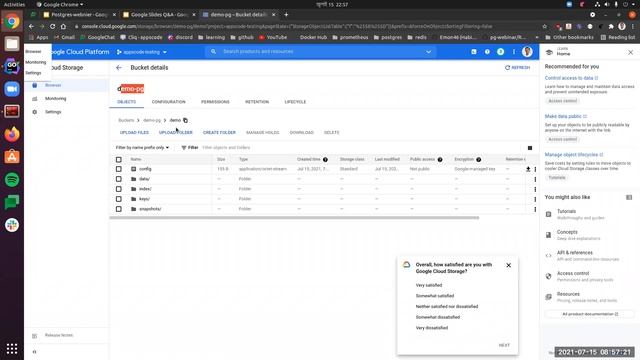Open Filter by name prefix only dropdown
Viewport: 640px width, 360px height.
(142, 148)
